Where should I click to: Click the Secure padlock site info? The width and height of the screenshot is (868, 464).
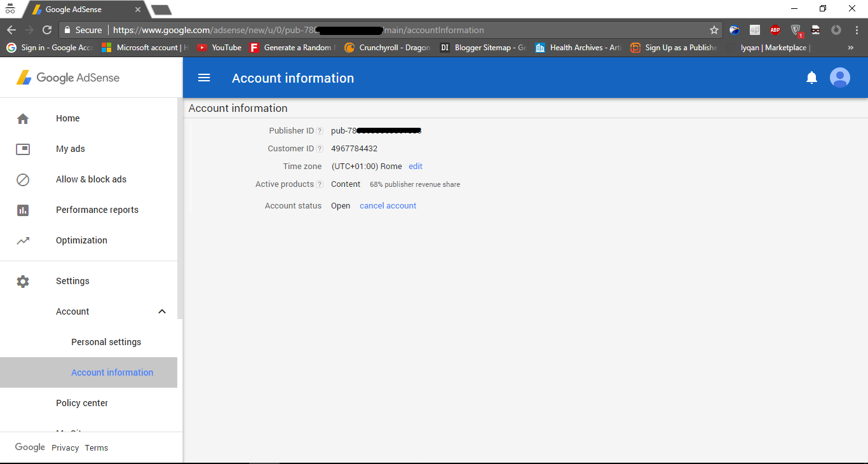(x=83, y=30)
